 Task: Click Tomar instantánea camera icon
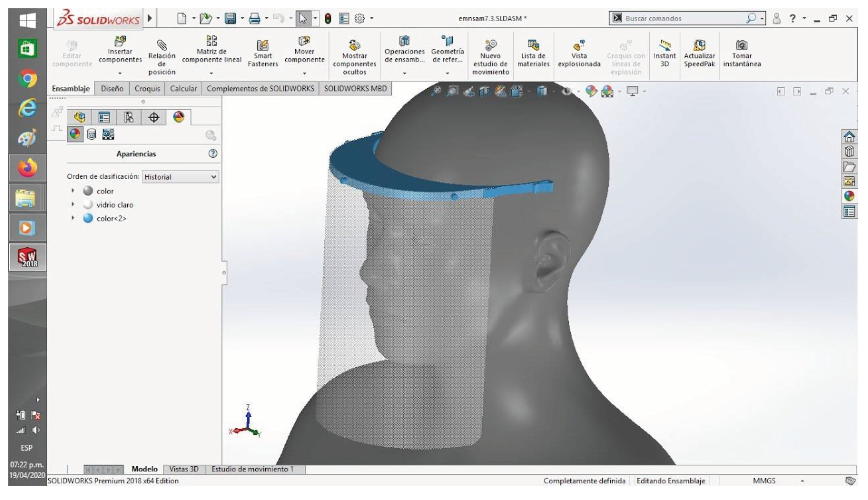coord(742,45)
